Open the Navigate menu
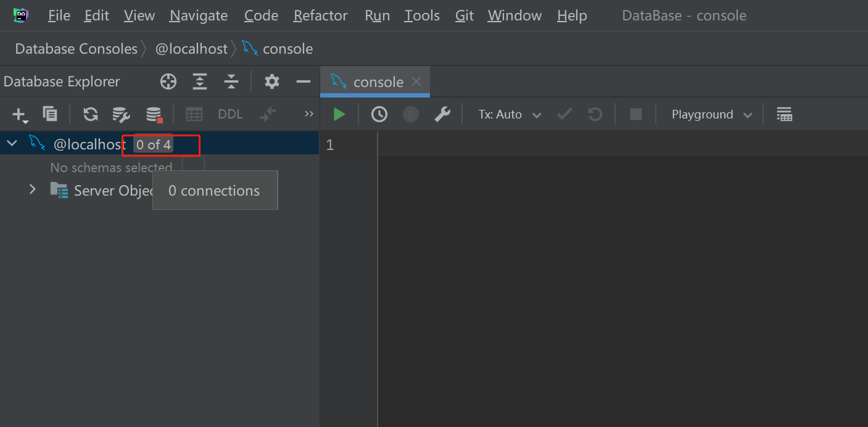Image resolution: width=868 pixels, height=427 pixels. tap(198, 15)
